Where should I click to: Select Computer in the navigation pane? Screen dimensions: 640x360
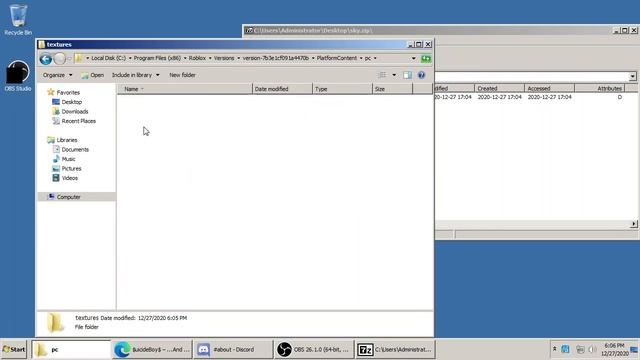pyautogui.click(x=68, y=197)
